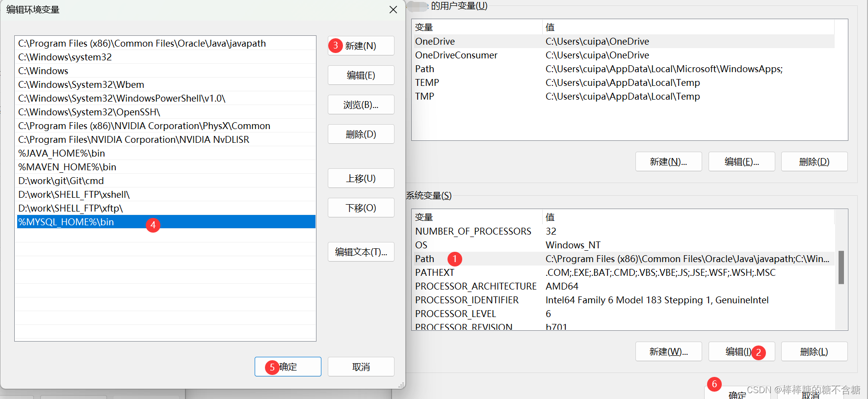Click the user variables 值 column header
Viewport: 868px width, 399px height.
pos(688,27)
